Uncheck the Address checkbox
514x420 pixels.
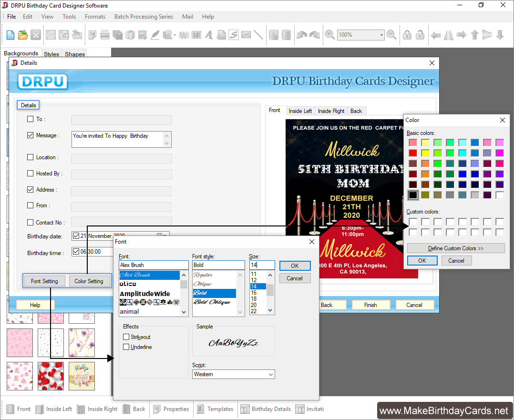[30, 189]
